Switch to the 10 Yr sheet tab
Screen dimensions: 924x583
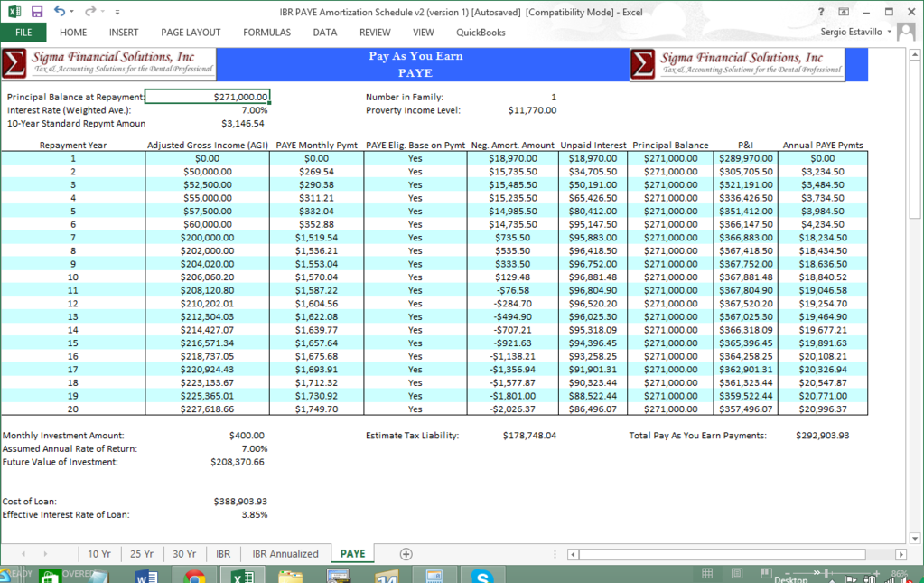pyautogui.click(x=99, y=554)
